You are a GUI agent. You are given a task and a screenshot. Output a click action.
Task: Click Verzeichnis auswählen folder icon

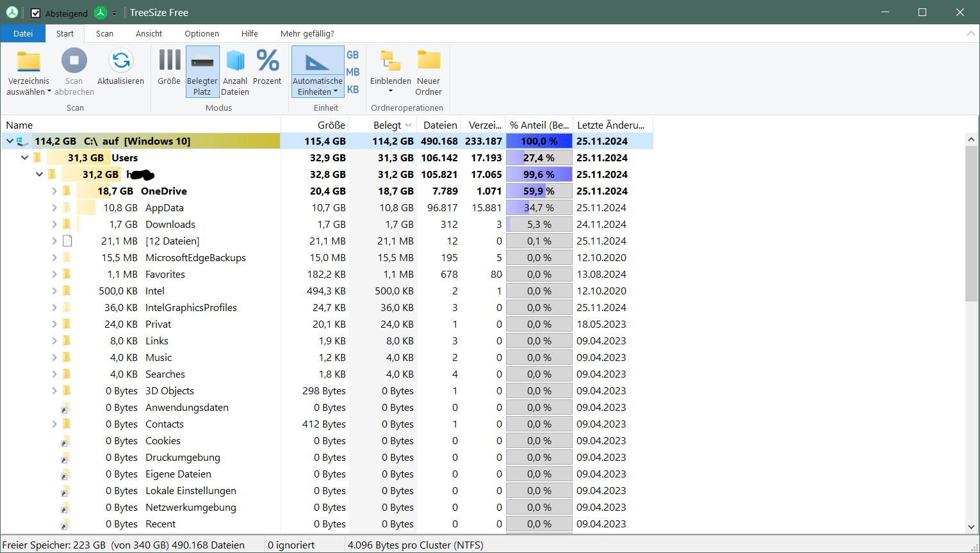(x=29, y=61)
